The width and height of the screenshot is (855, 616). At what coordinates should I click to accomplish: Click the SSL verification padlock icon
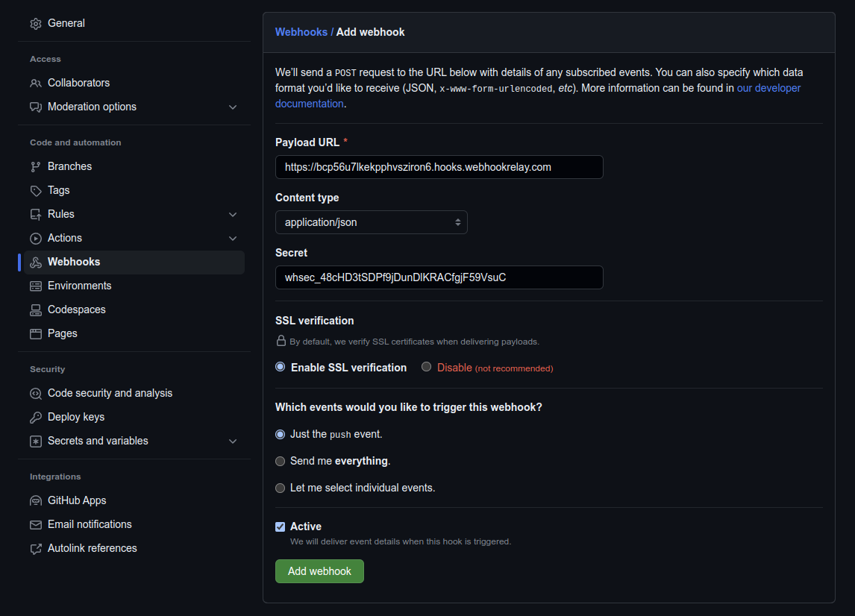pyautogui.click(x=281, y=341)
